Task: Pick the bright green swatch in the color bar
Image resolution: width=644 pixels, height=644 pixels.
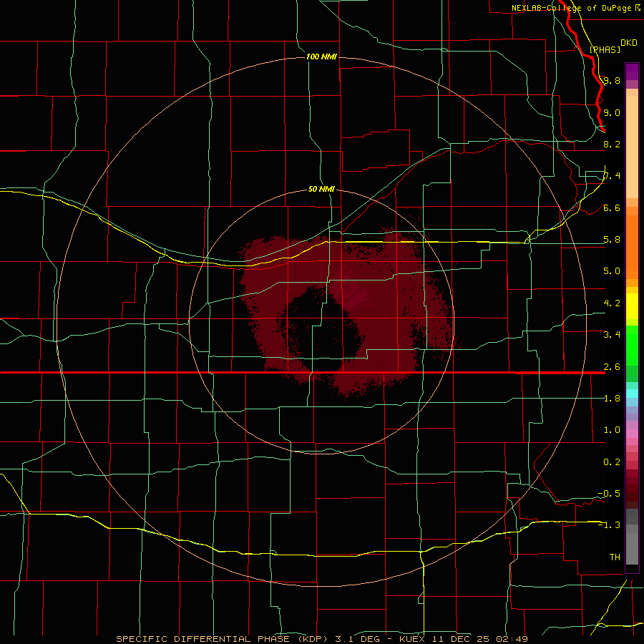Action: (x=632, y=346)
